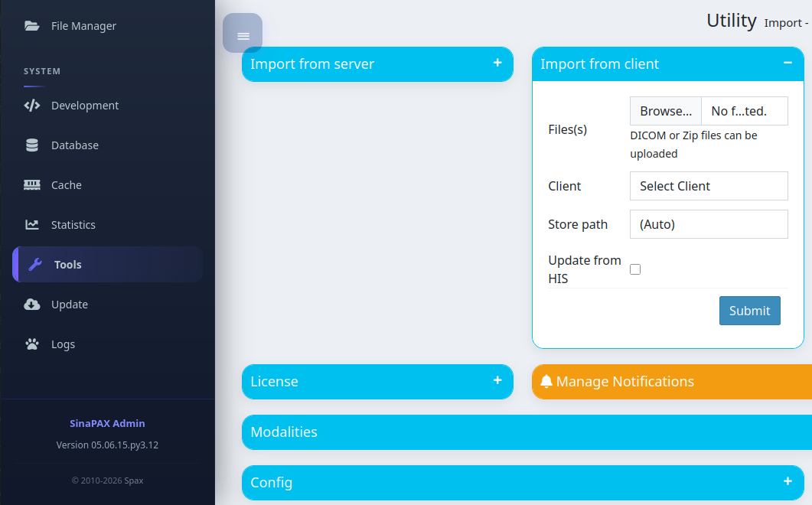Click the '© 2010-2026 Spax' copyright text

pyautogui.click(x=107, y=481)
